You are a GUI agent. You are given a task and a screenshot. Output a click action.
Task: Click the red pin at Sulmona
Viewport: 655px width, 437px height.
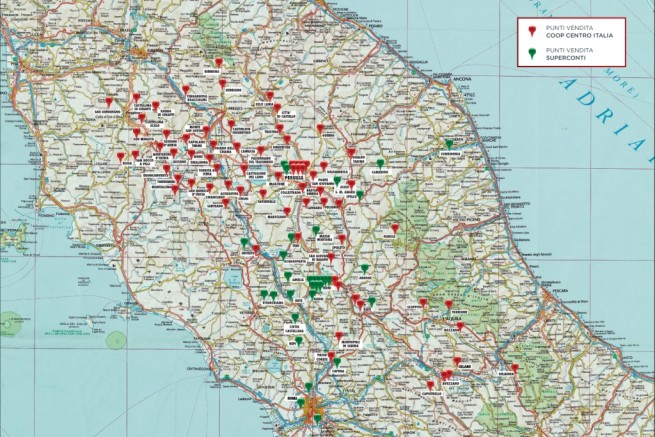[515, 367]
